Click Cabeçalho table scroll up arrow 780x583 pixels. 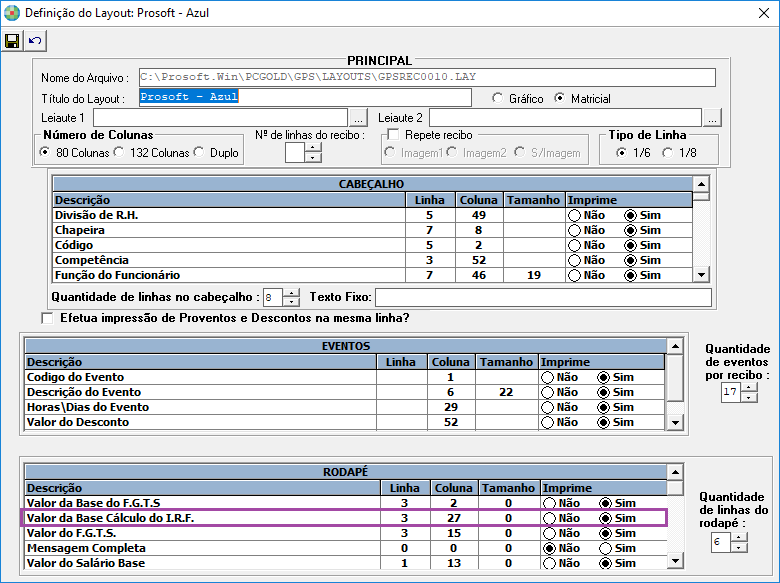tap(701, 184)
